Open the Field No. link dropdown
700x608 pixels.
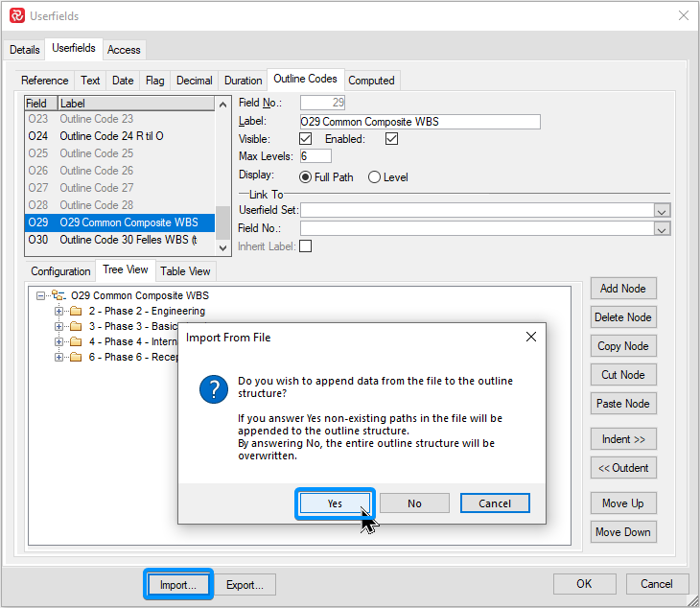tap(662, 228)
